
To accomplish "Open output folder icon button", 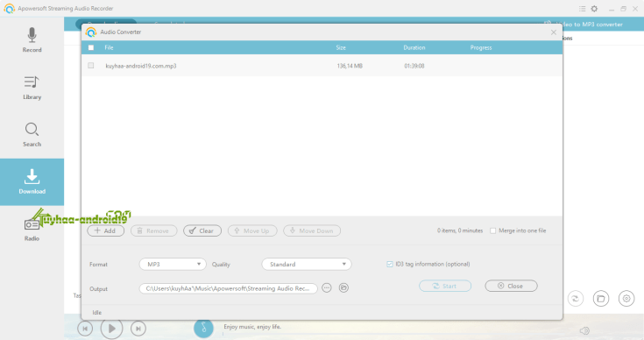I will (343, 287).
